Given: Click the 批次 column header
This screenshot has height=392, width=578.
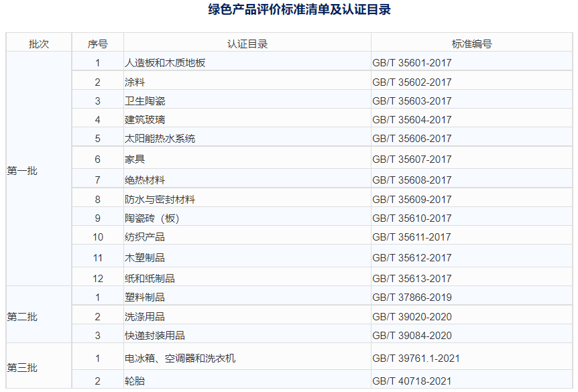Looking at the screenshot, I should (39, 44).
